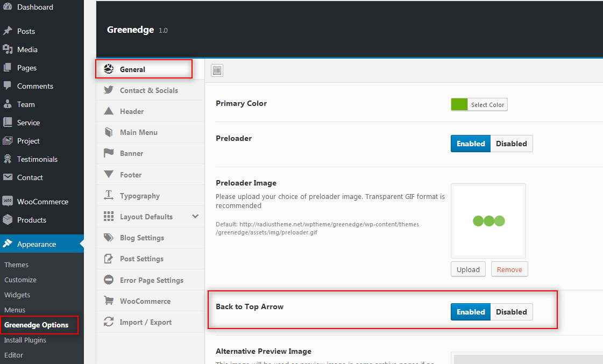603x364 pixels.
Task: Click the green Primary Color swatch
Action: [459, 104]
